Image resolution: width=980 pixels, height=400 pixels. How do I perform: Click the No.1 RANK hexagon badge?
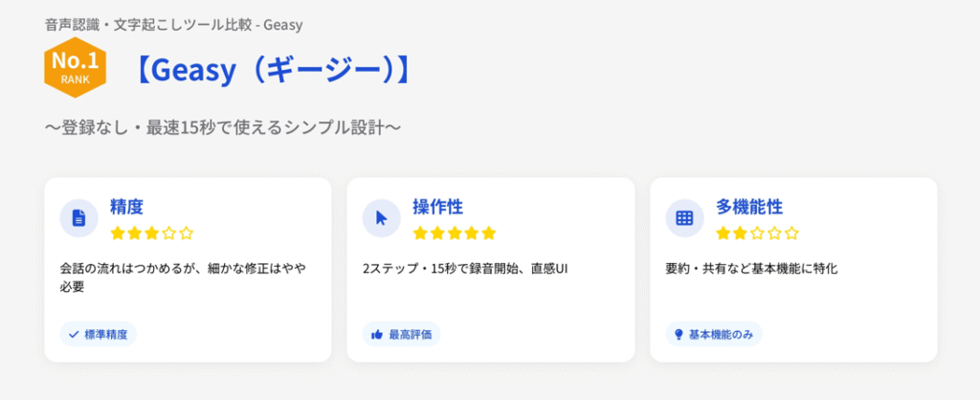76,69
